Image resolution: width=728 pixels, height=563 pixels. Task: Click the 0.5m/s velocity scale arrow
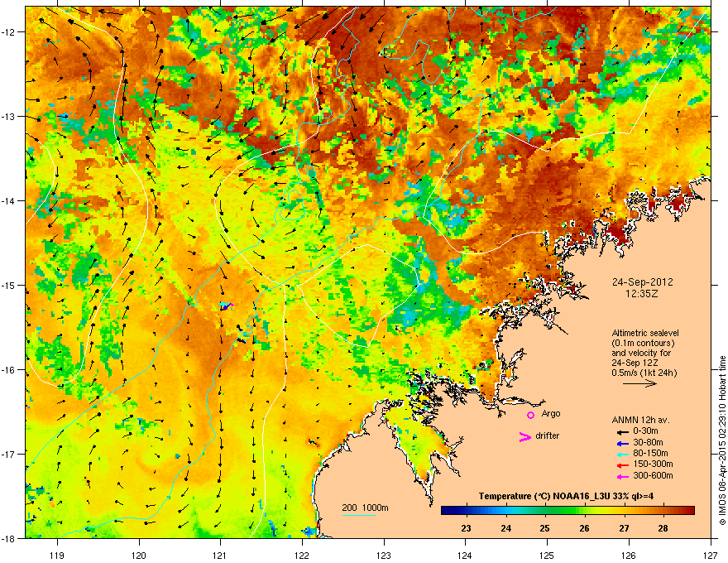point(639,383)
